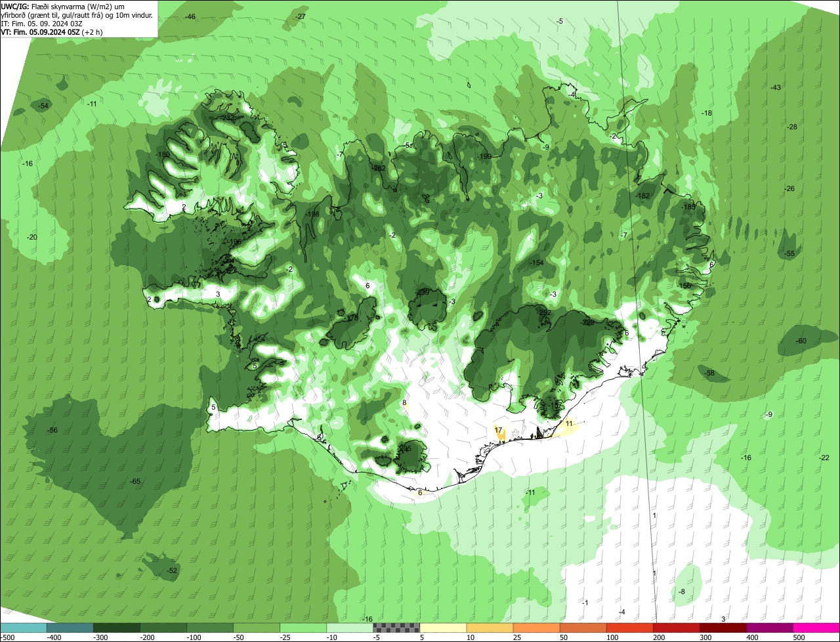Viewport: 840px width, 642px height.
Task: Click the '-22' value at the far right
Action: (825, 458)
